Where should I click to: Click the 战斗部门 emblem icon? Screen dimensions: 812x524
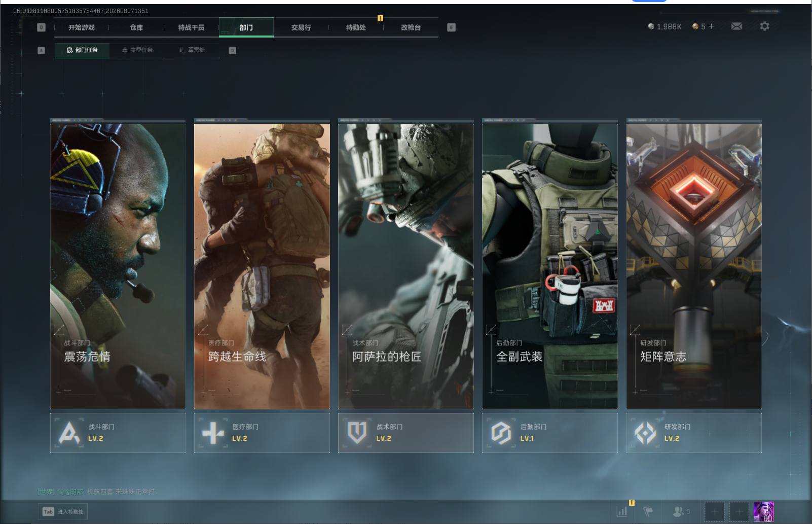[69, 433]
